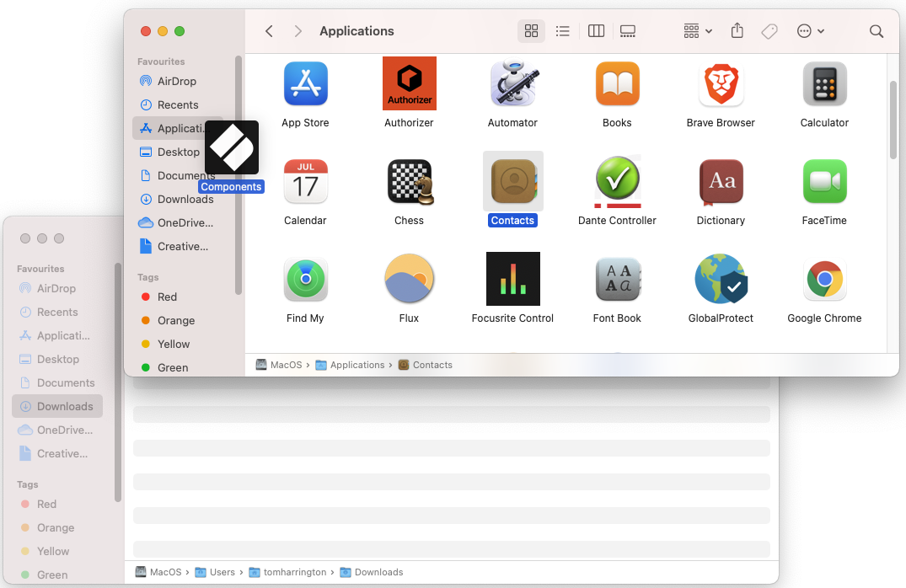Click the Finder search magnifier icon
This screenshot has height=588, width=906.
pyautogui.click(x=876, y=31)
